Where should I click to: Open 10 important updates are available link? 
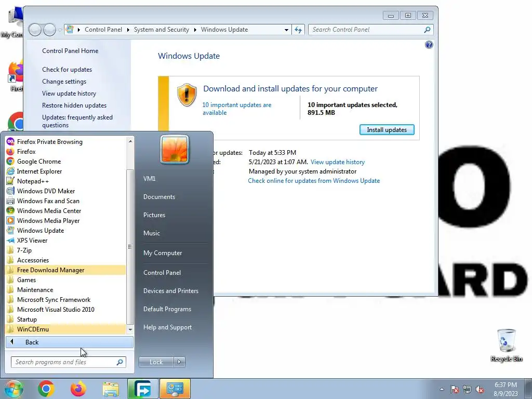coord(236,109)
